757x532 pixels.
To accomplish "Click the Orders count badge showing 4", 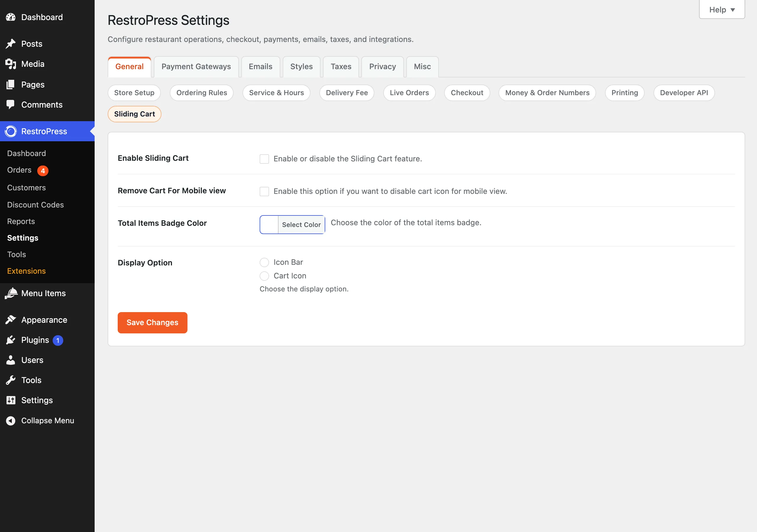I will coord(43,171).
